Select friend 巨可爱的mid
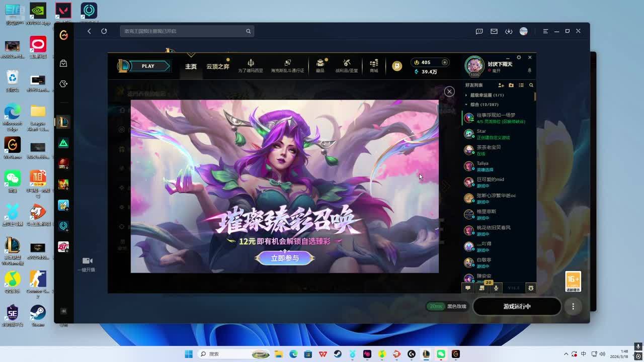Image resolution: width=644 pixels, height=362 pixels. point(498,183)
